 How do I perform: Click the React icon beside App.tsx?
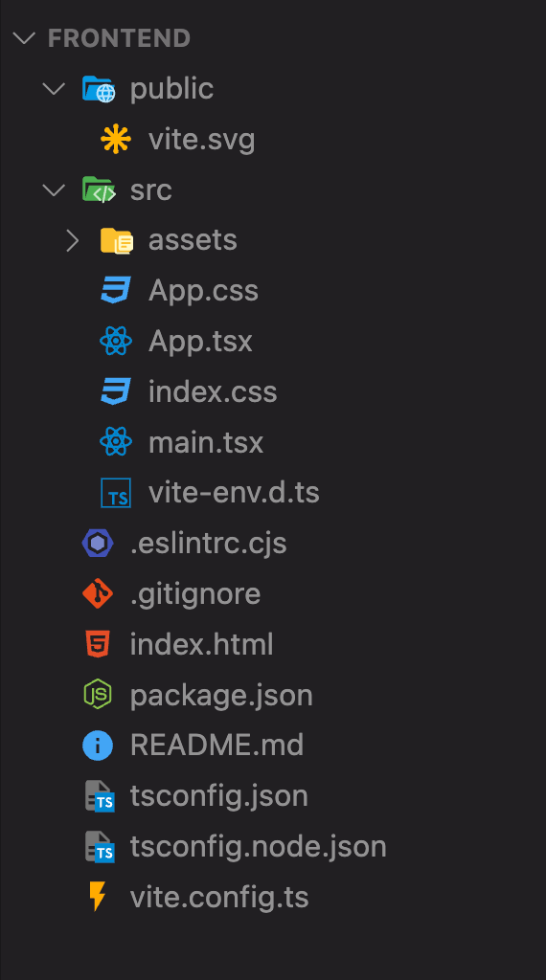(116, 341)
